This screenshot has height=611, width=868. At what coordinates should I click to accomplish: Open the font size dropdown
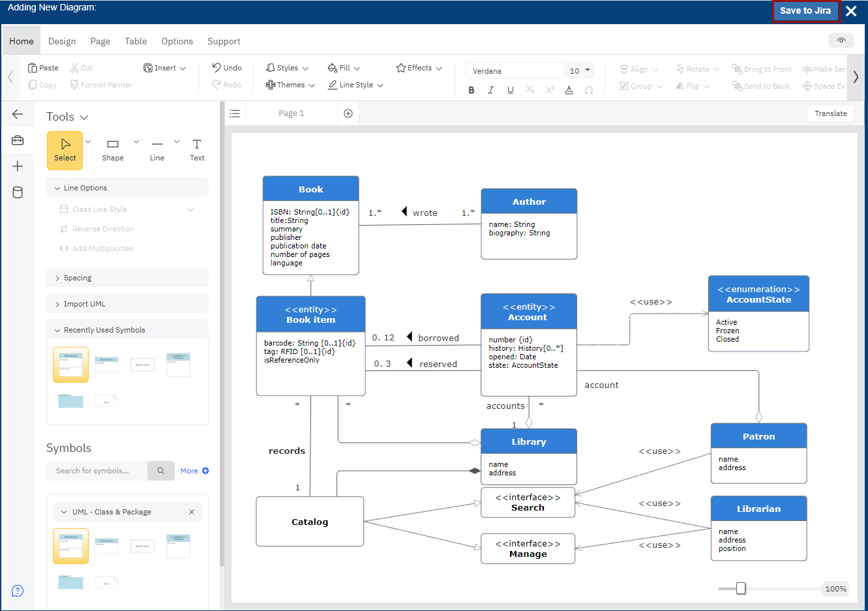coord(579,70)
